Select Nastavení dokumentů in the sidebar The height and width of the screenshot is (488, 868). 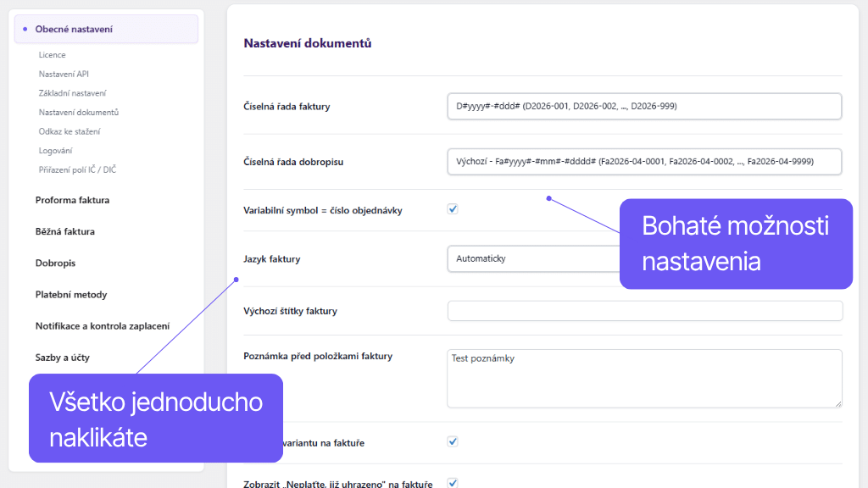tap(79, 113)
